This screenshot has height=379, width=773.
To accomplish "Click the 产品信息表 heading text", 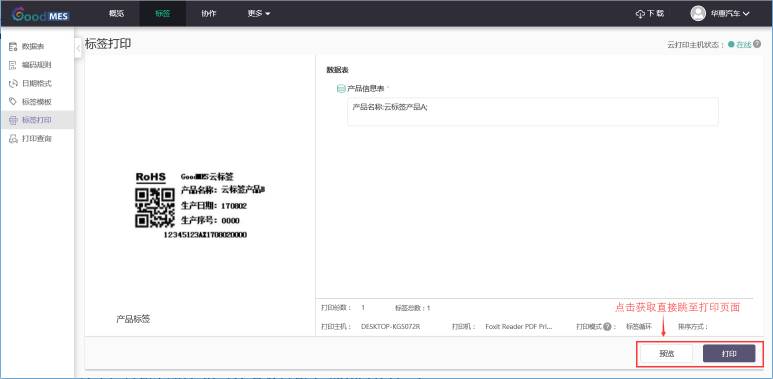I will (366, 89).
